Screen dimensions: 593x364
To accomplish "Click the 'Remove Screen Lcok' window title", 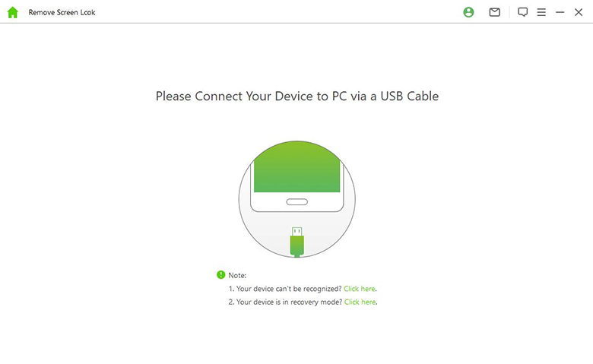I will tap(62, 13).
